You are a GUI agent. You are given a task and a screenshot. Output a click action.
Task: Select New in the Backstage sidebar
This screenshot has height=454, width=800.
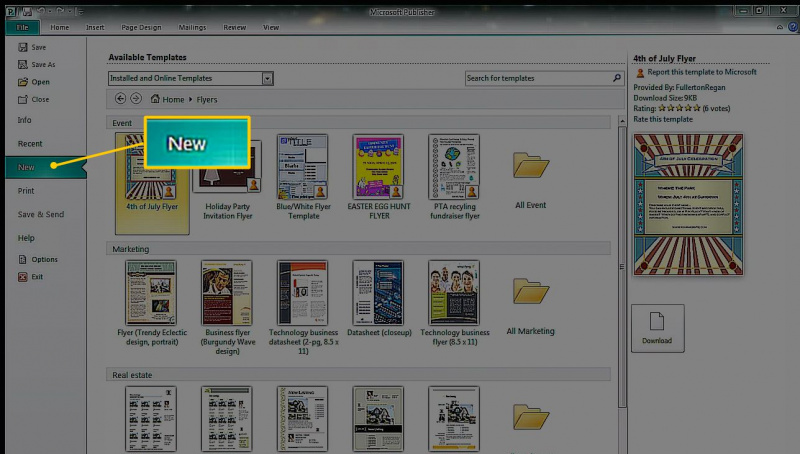click(46, 167)
